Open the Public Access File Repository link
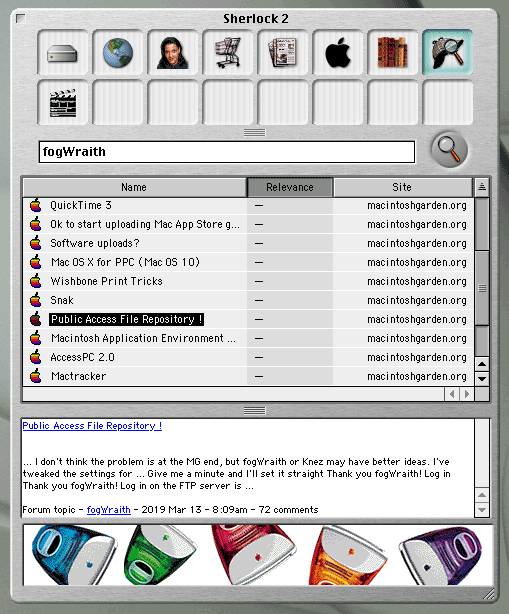 click(92, 426)
